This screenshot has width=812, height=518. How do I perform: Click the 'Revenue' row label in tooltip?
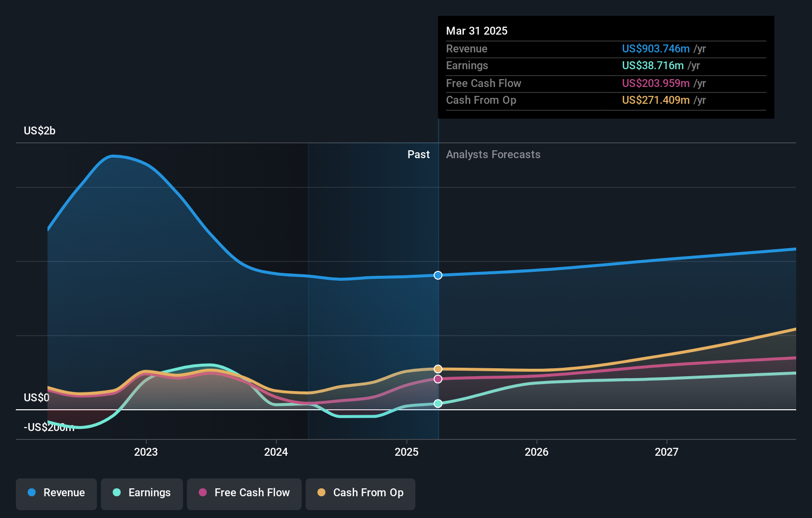466,49
